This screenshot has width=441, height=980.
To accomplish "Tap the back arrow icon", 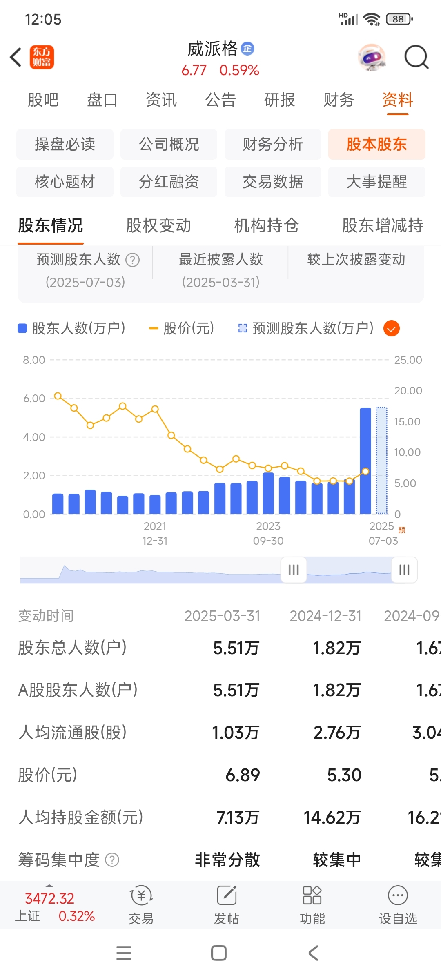I will [x=16, y=57].
